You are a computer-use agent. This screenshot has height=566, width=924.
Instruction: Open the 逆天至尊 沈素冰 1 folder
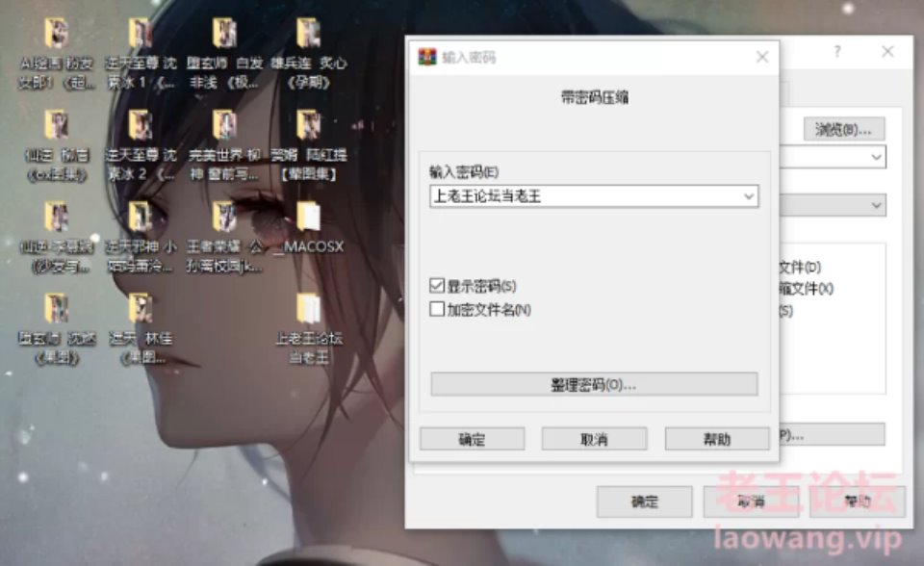pyautogui.click(x=141, y=54)
